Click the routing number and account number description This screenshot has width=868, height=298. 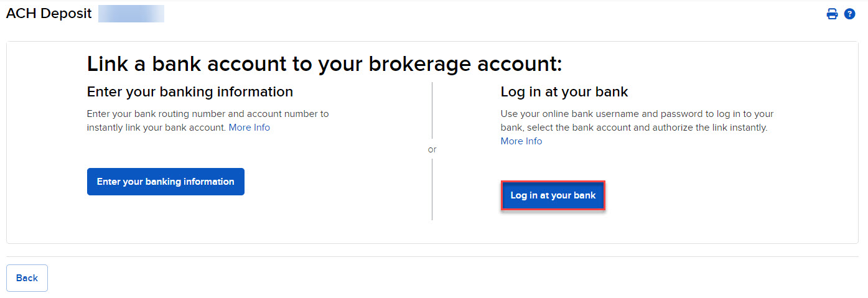[208, 114]
